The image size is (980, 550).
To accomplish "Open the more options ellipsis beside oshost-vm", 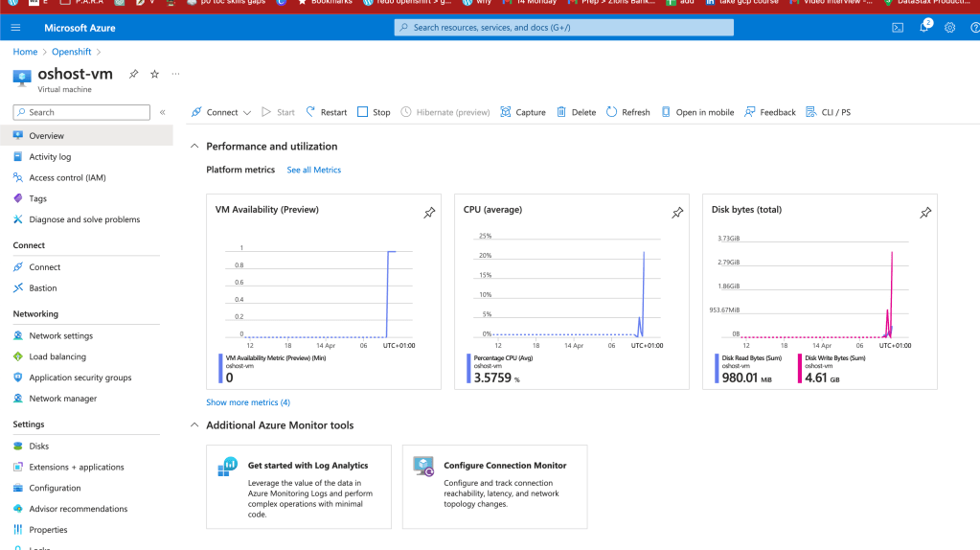I will pos(175,74).
